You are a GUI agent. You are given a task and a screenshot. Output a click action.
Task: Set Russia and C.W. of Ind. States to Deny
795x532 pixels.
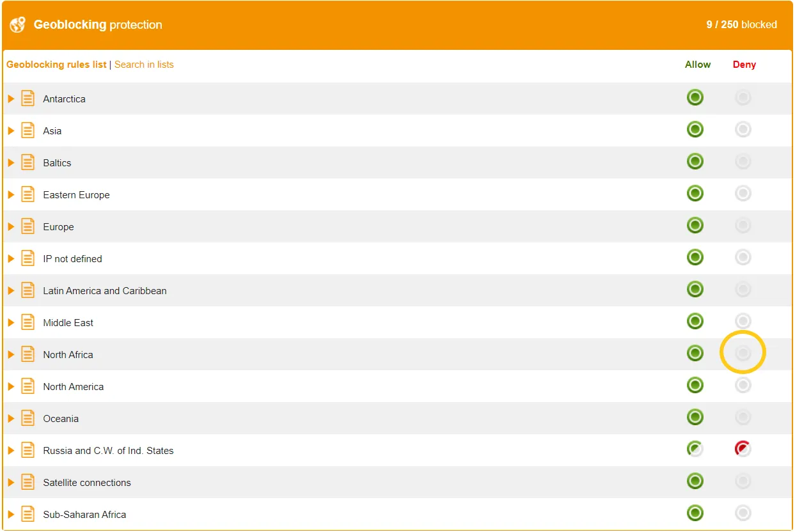point(743,449)
